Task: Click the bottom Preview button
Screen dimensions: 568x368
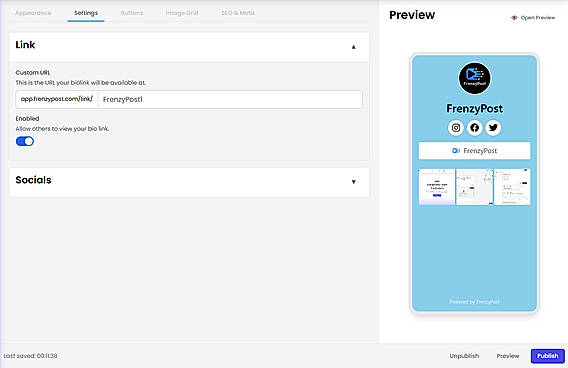Action: [508, 356]
